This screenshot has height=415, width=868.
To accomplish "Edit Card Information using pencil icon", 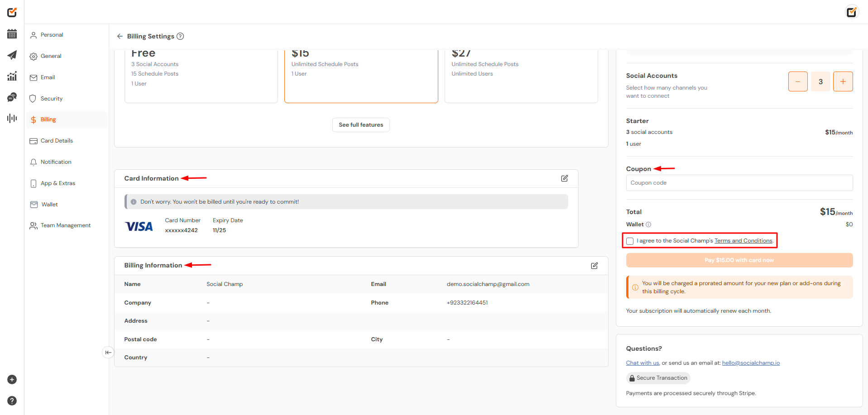I will point(565,178).
